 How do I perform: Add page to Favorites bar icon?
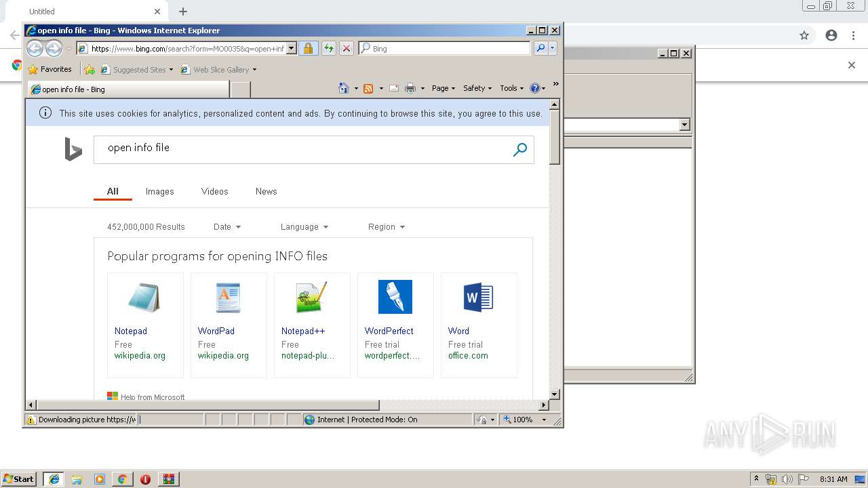click(x=89, y=69)
